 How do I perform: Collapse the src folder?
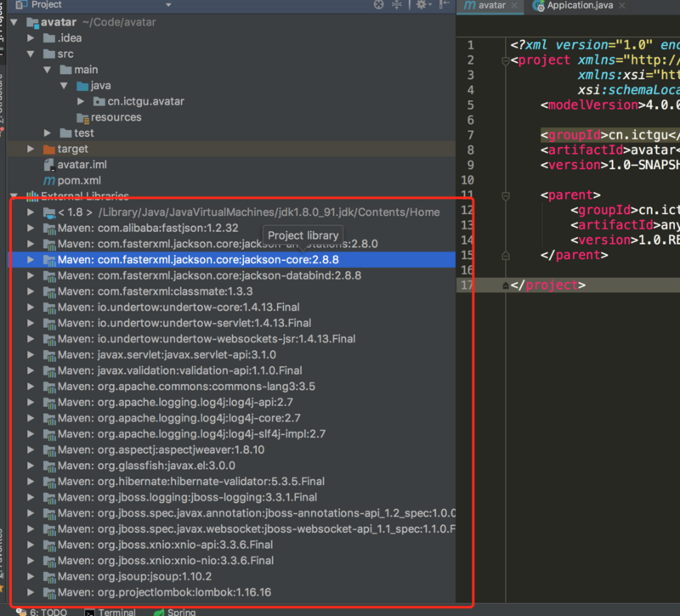pyautogui.click(x=31, y=54)
